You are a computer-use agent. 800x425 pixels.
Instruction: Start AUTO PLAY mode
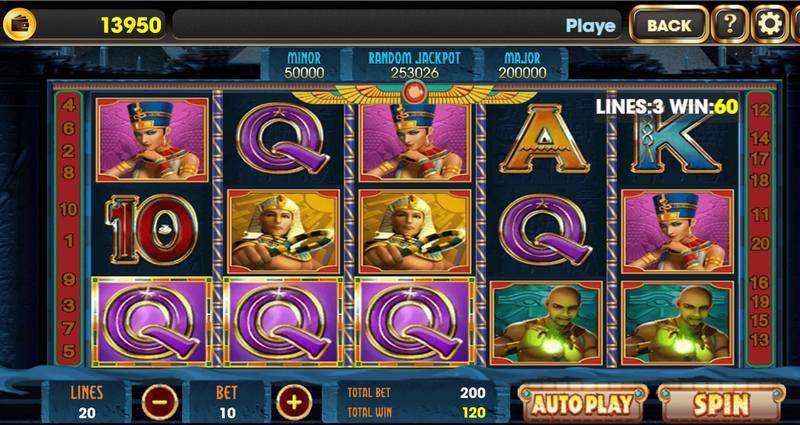click(583, 404)
